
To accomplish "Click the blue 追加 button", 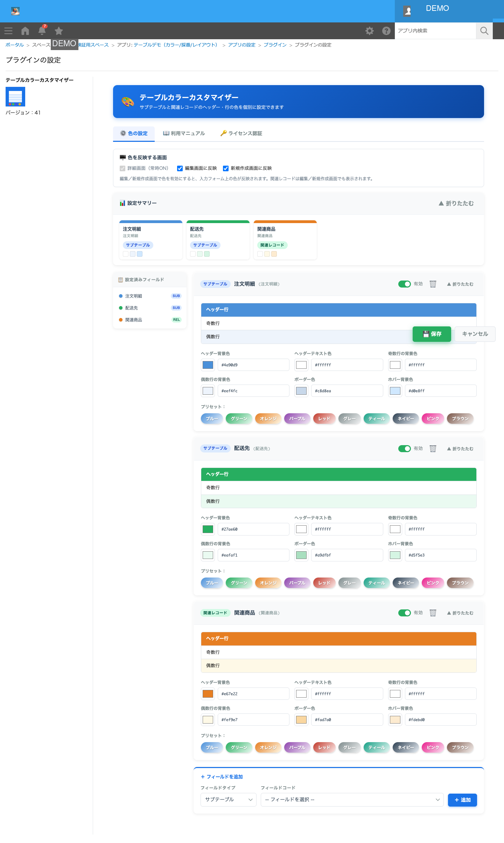I will 462,800.
